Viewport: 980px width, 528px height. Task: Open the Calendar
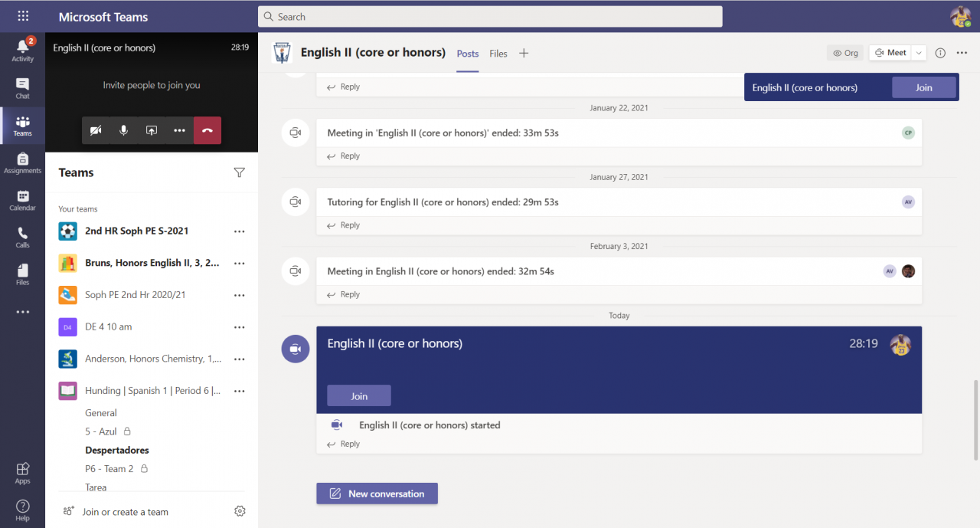[22, 200]
